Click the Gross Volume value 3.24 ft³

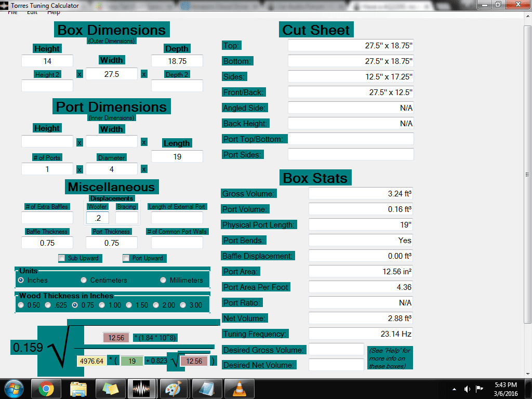(361, 193)
